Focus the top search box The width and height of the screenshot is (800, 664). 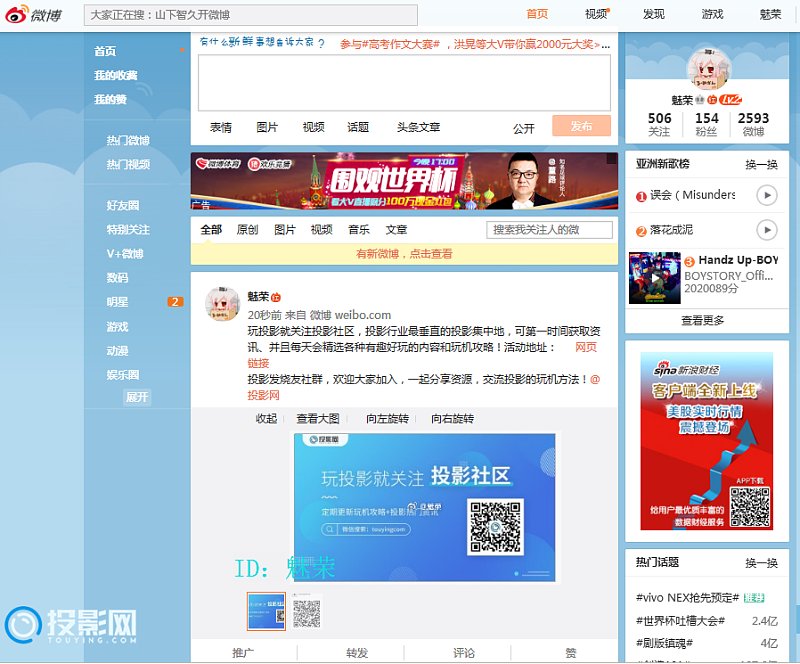251,15
